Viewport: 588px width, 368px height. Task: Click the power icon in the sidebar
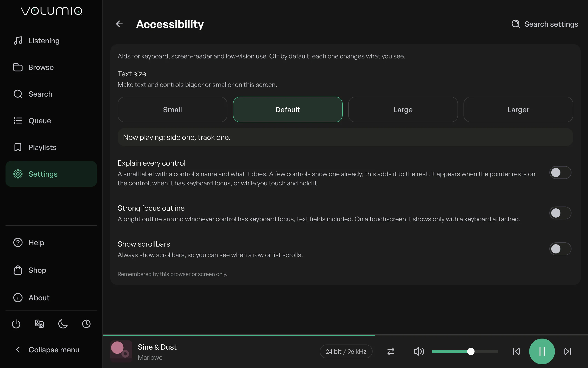click(16, 324)
